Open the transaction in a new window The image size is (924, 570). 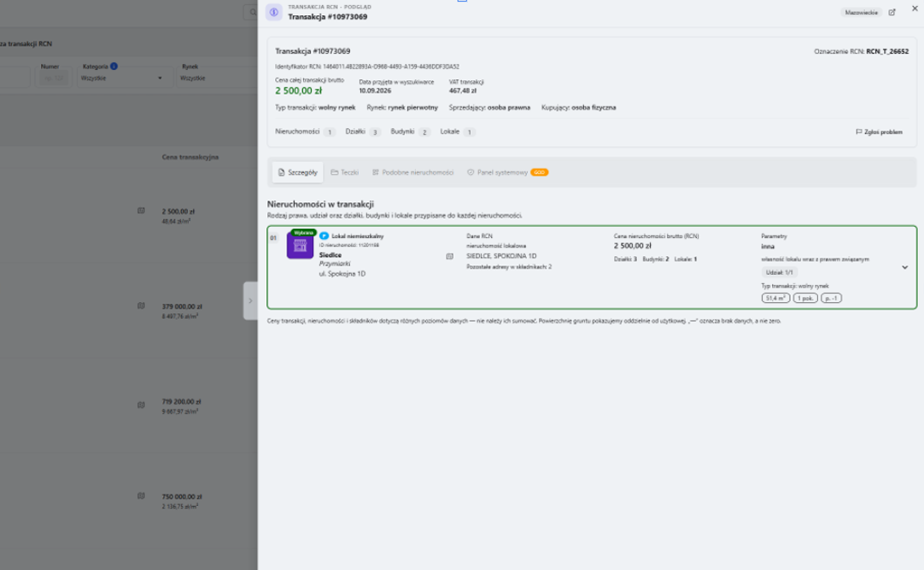click(x=892, y=12)
